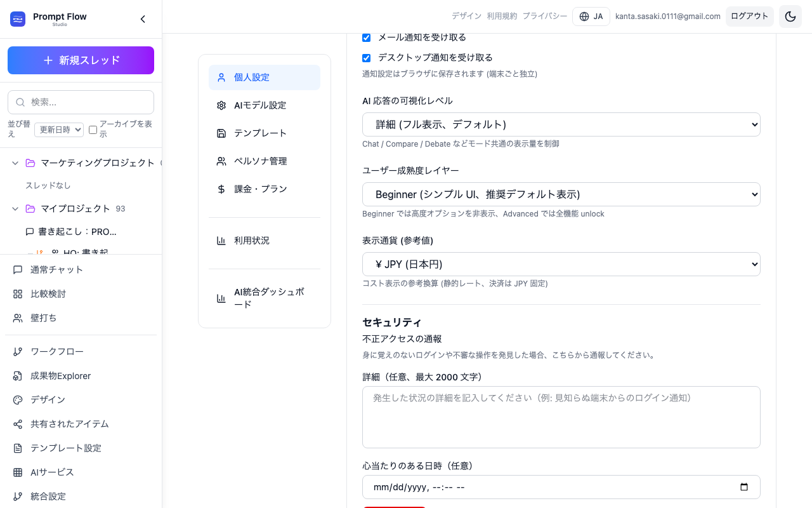The height and width of the screenshot is (508, 812).
Task: Open the thread 書き起こし：PRO...
Action: click(77, 232)
